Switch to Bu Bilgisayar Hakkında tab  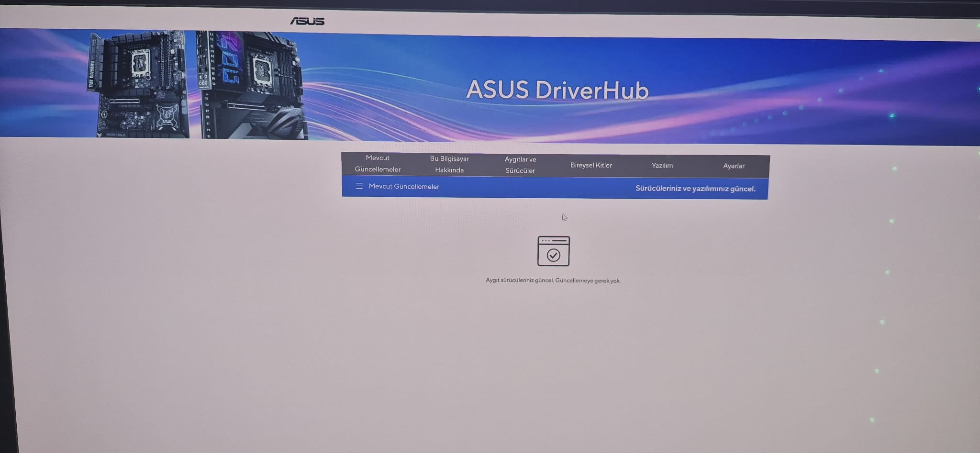pos(449,164)
